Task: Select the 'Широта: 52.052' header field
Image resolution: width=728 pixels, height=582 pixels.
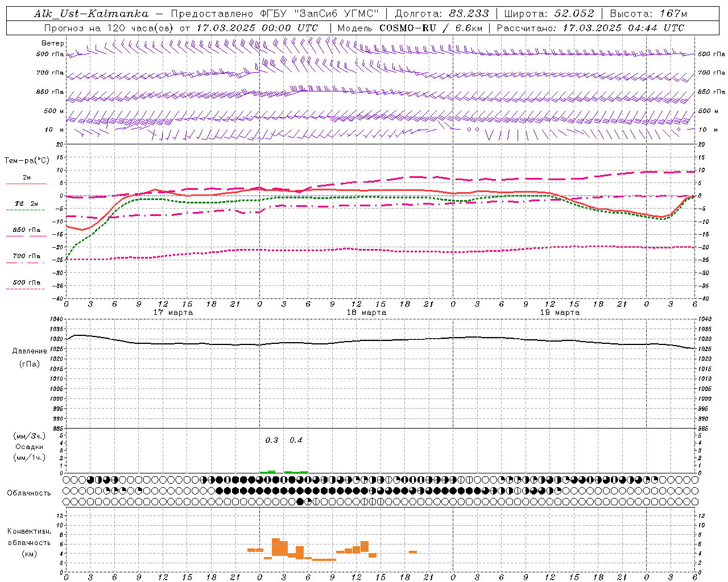Action: (549, 14)
